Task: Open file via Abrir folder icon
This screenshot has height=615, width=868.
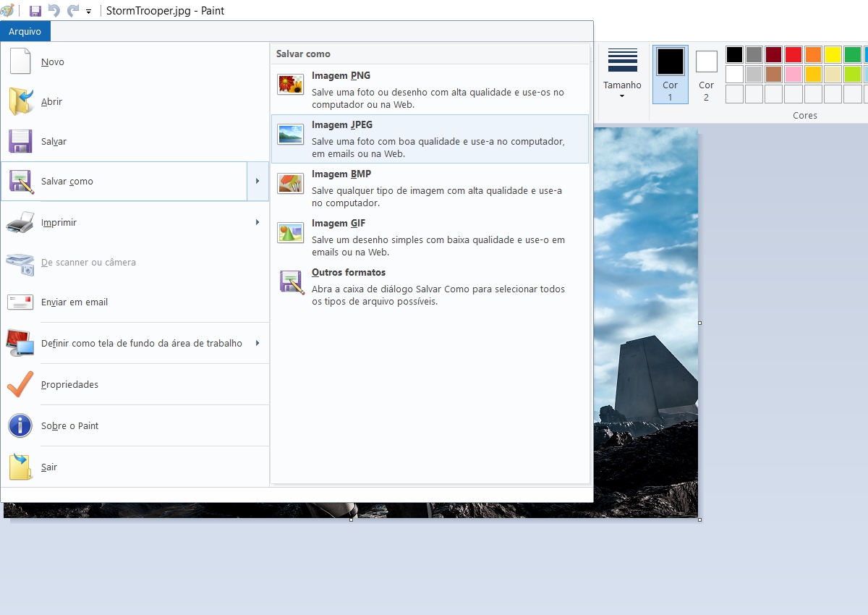Action: [21, 101]
